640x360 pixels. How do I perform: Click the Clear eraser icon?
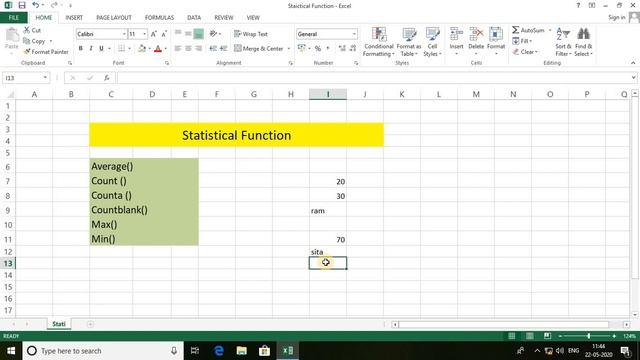[x=516, y=52]
